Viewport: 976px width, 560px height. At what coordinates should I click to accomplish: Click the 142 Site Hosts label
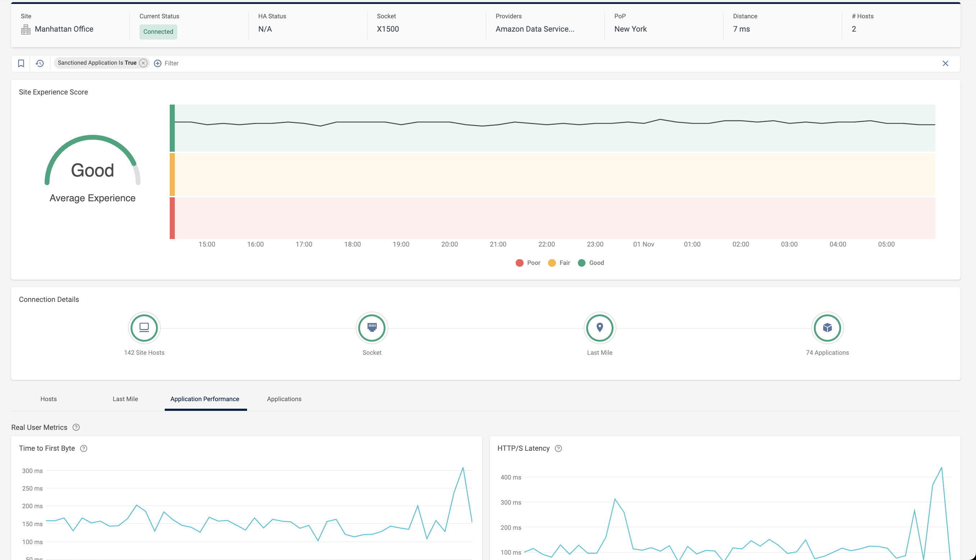click(x=144, y=353)
